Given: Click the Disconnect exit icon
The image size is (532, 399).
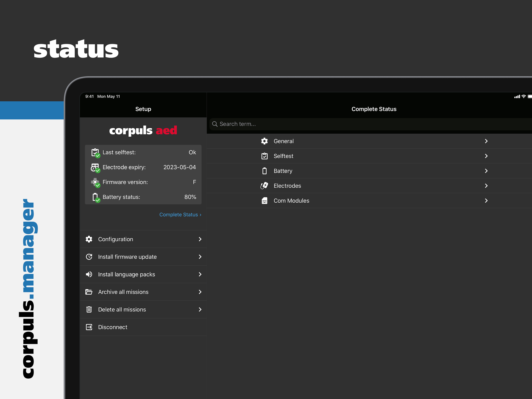Looking at the screenshot, I should click(x=89, y=327).
